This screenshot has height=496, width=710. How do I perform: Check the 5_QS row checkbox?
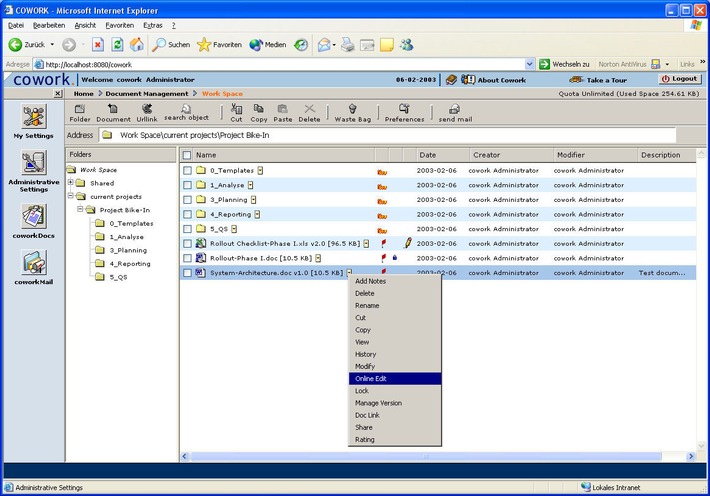click(187, 229)
